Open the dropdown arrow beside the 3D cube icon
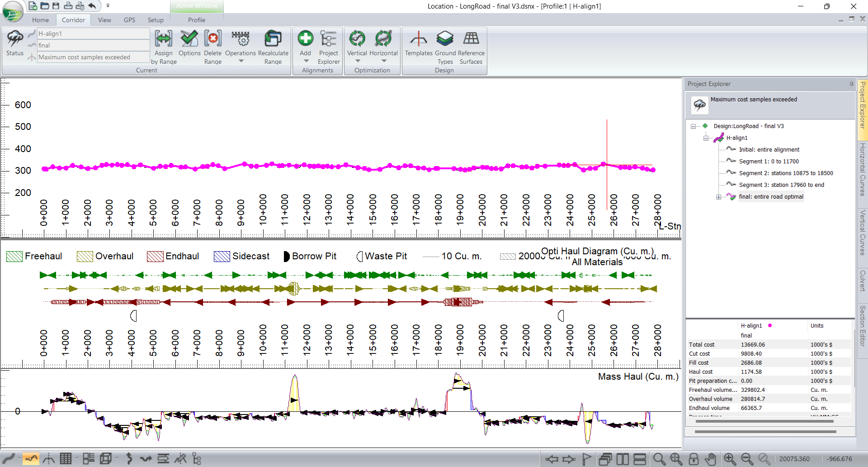Viewport: 868px width, 467px height. tap(117, 459)
